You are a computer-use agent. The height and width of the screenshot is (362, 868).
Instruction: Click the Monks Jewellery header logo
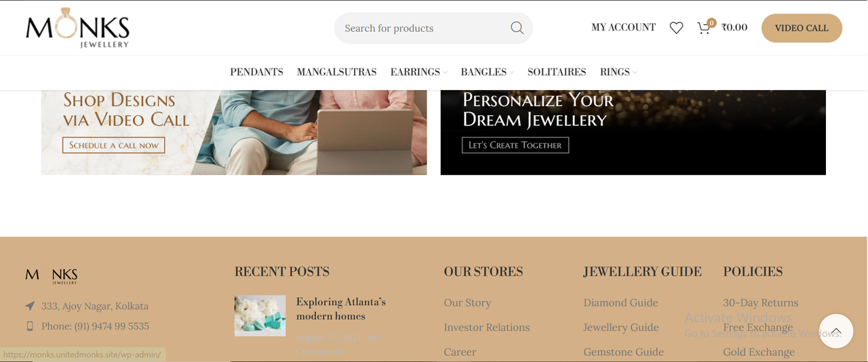77,28
